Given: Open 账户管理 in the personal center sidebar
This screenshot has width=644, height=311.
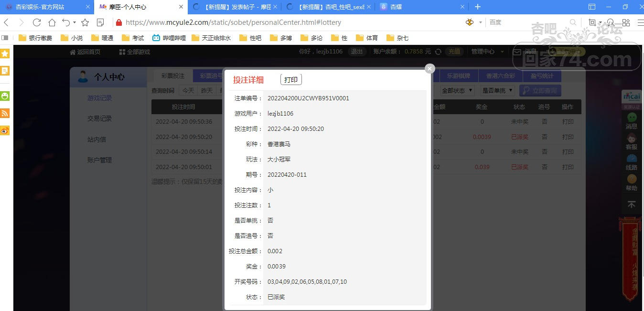Looking at the screenshot, I should point(99,160).
